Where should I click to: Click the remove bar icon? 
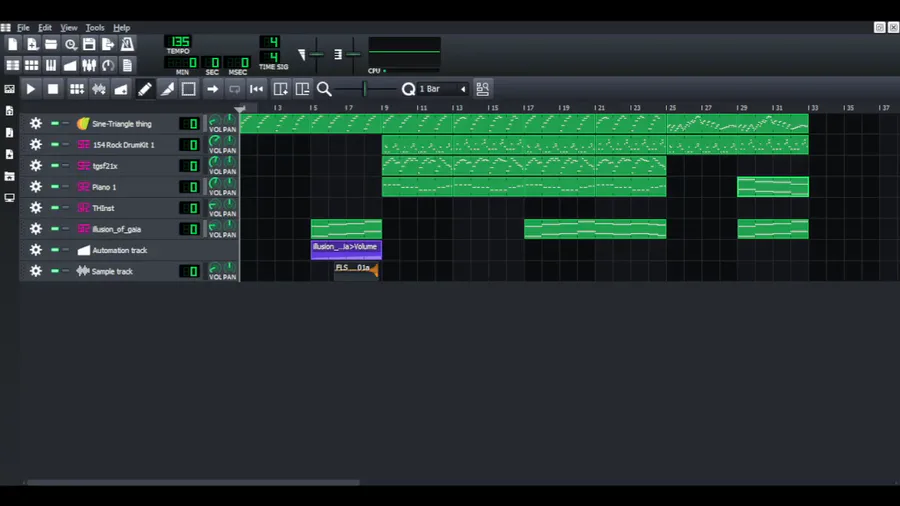(x=302, y=89)
